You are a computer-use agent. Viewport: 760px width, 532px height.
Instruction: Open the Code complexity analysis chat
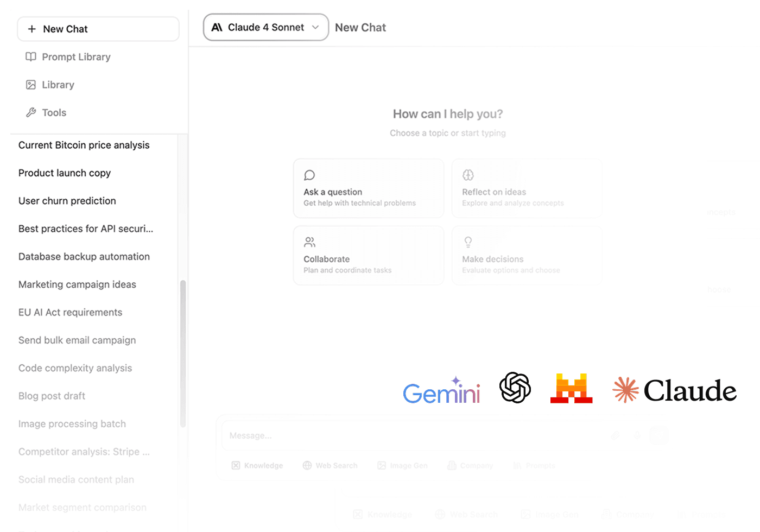click(75, 368)
